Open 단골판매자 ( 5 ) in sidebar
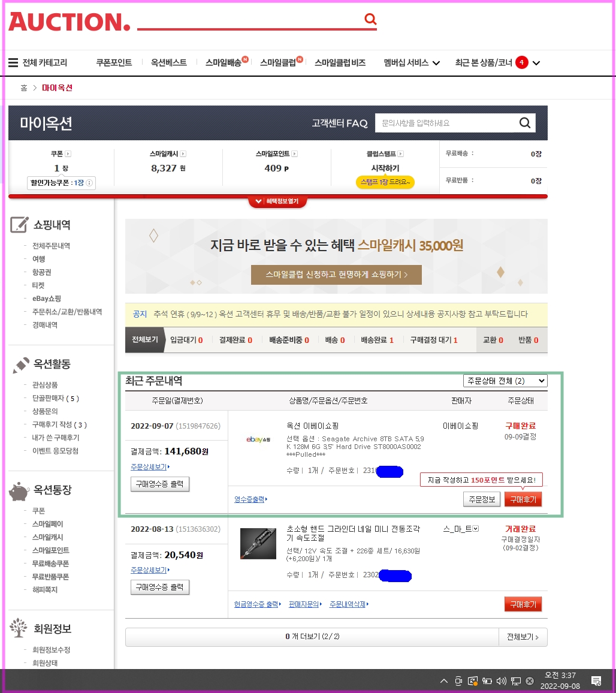 pos(56,398)
